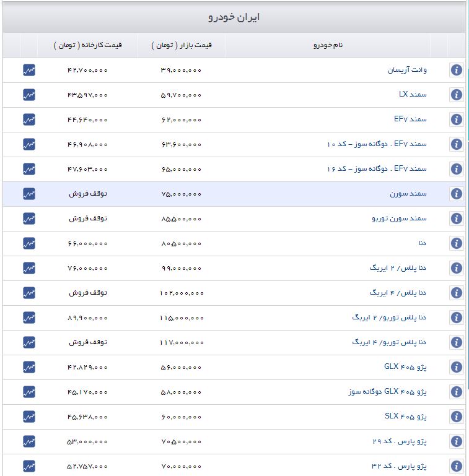Select factory price 43,597,000 of سمند LX
Image resolution: width=469 pixels, height=476 pixels.
pyautogui.click(x=87, y=95)
